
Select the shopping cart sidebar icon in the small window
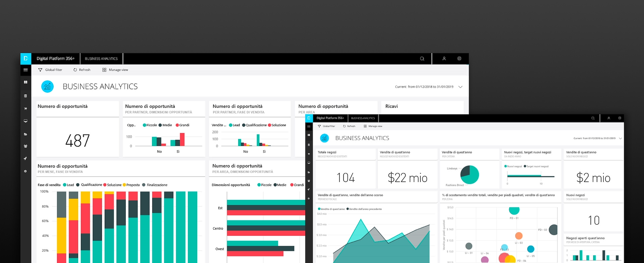point(309,154)
